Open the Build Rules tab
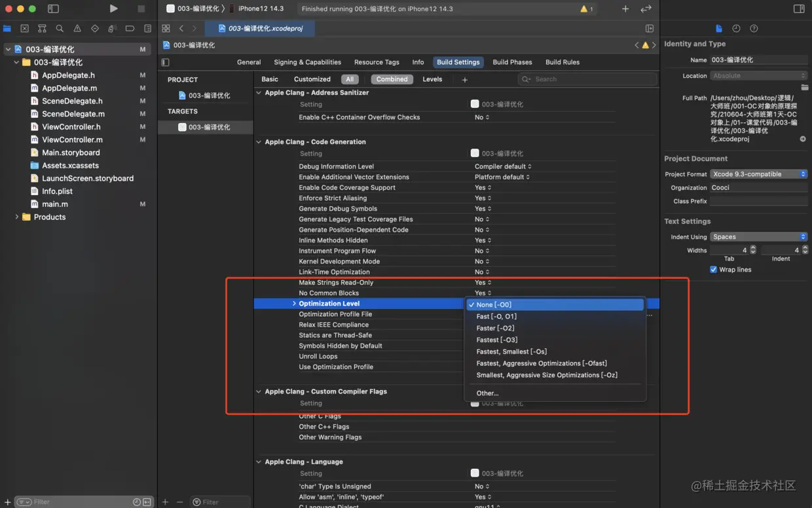The height and width of the screenshot is (508, 812). click(563, 62)
